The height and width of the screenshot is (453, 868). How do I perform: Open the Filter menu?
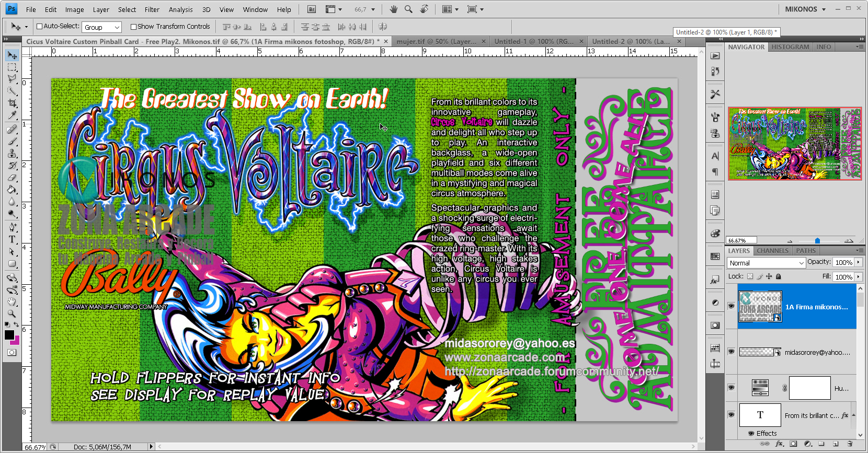[x=152, y=9]
